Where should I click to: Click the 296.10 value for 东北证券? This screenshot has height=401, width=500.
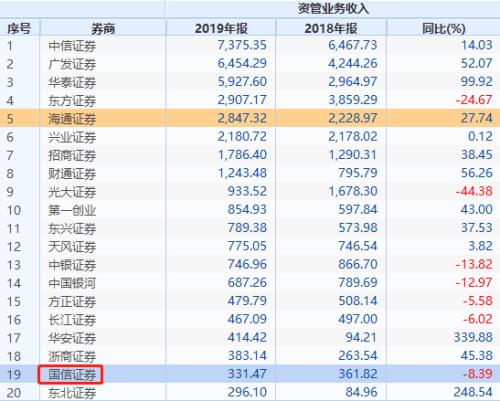pos(247,392)
